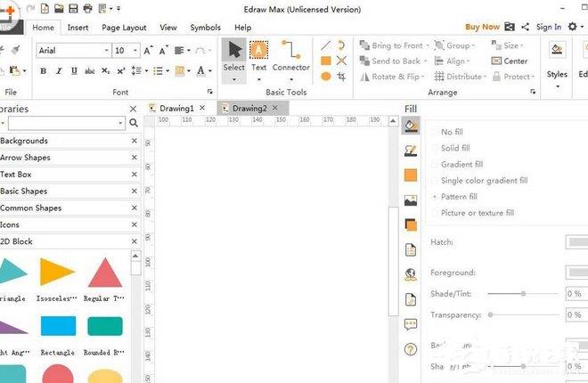588x383 pixels.
Task: Open the Page Layout tab
Action: click(x=124, y=28)
